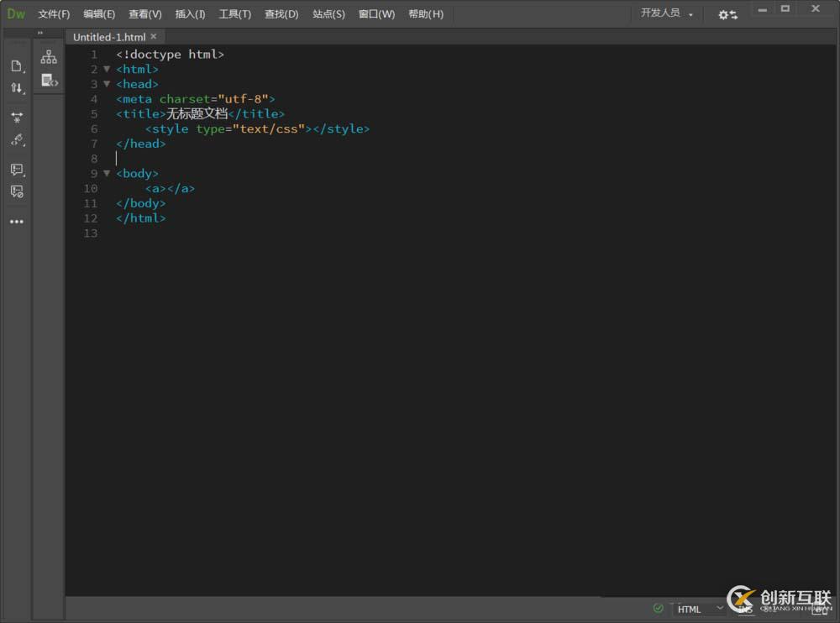Select the Untitled-1.html document tab

108,37
